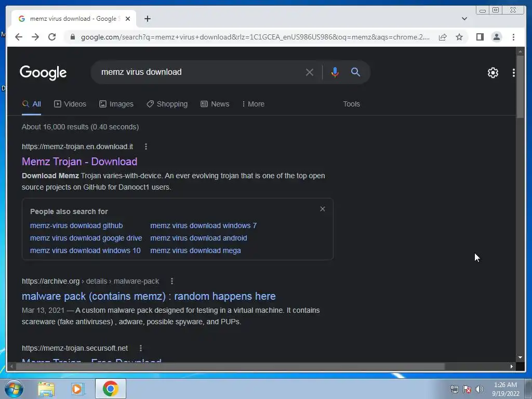Close the memz virus download tab
Screen dimensions: 532x399
pyautogui.click(x=128, y=19)
